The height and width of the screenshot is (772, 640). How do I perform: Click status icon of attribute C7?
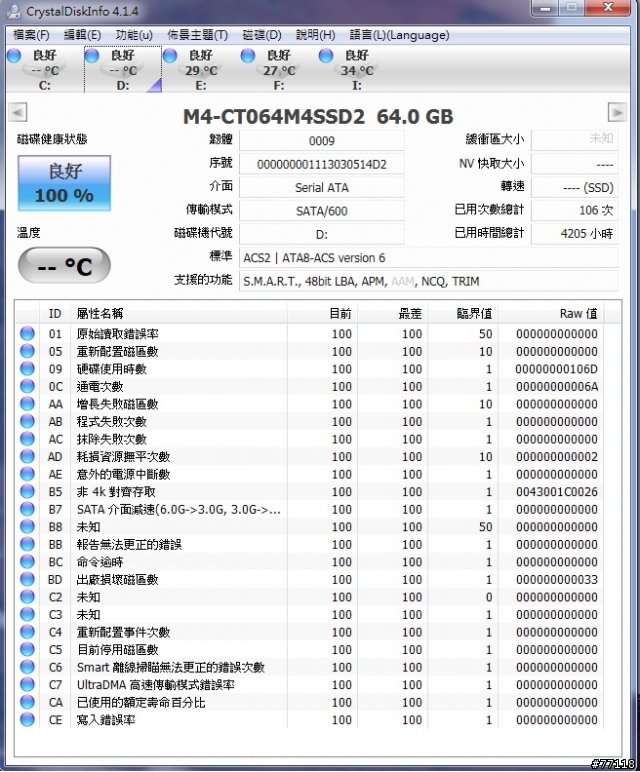pos(28,684)
